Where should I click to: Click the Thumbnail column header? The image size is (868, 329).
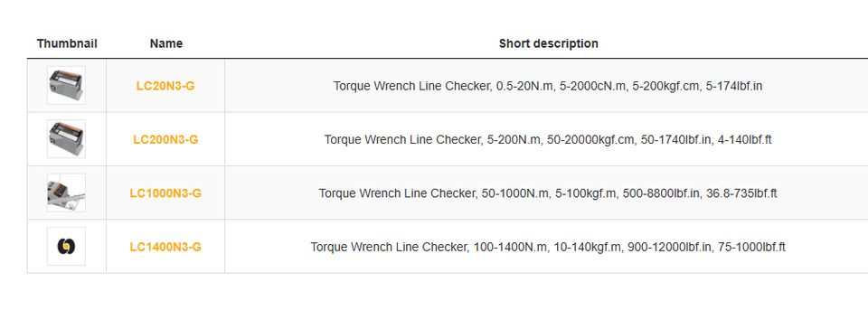click(67, 43)
